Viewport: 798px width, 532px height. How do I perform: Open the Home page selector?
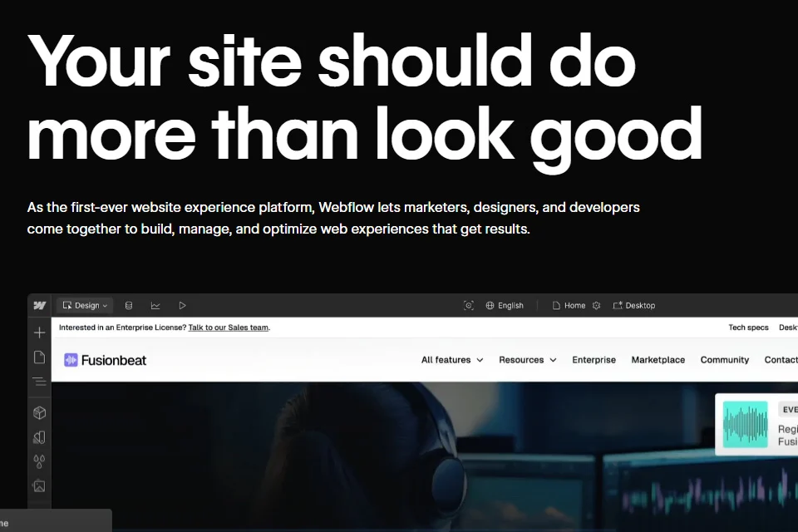[569, 305]
